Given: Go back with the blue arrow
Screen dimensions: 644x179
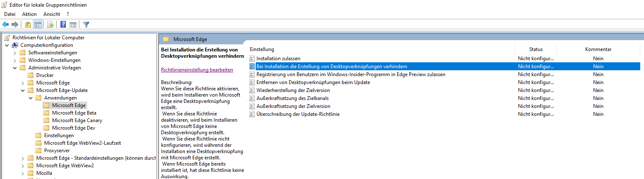Looking at the screenshot, I should 5,25.
